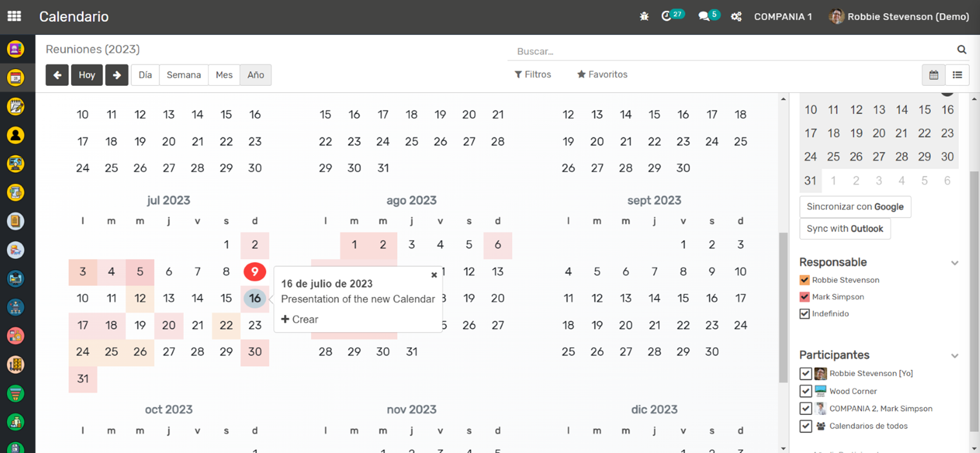The image size is (980, 453).
Task: Select the Semana view tab
Action: coord(183,75)
